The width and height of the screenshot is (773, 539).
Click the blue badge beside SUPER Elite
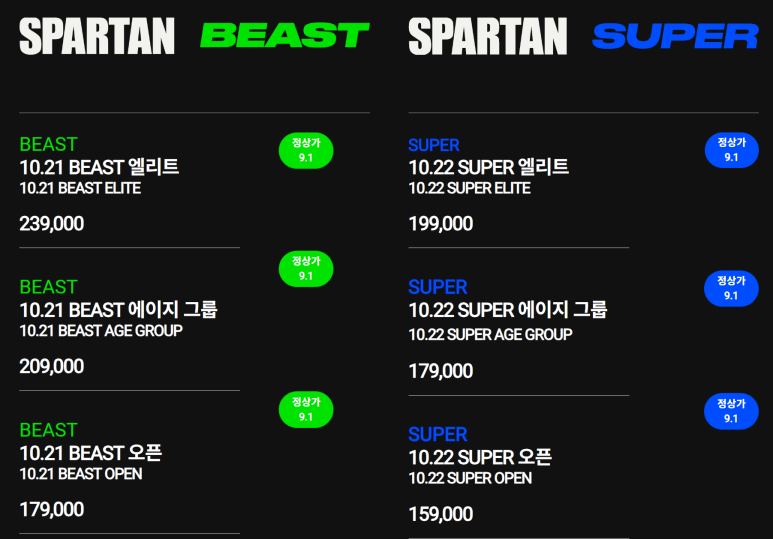click(x=731, y=150)
